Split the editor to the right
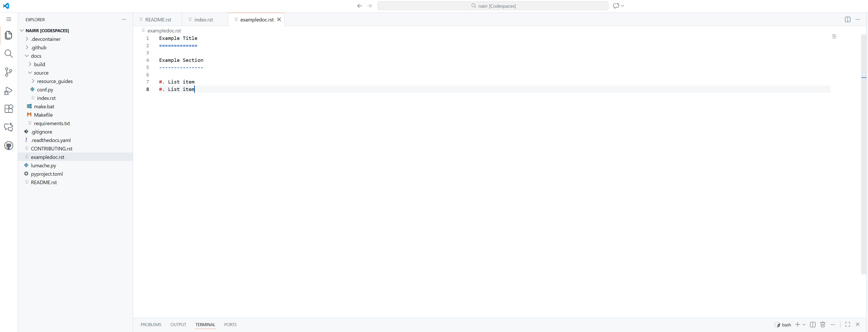Screen dimensions: 868x332 click(848, 19)
